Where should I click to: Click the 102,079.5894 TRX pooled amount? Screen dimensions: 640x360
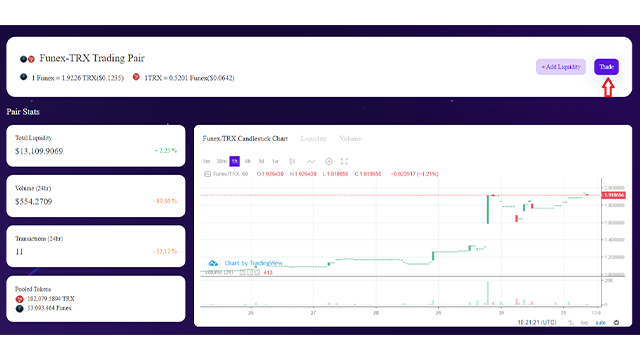pyautogui.click(x=51, y=299)
